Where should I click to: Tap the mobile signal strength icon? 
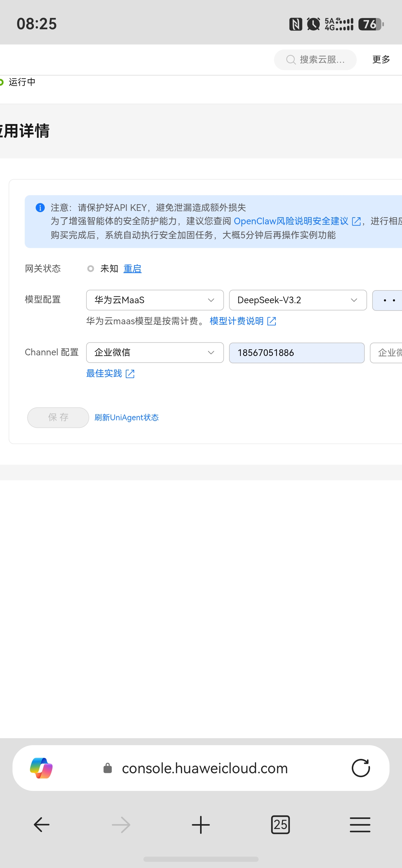[x=339, y=24]
